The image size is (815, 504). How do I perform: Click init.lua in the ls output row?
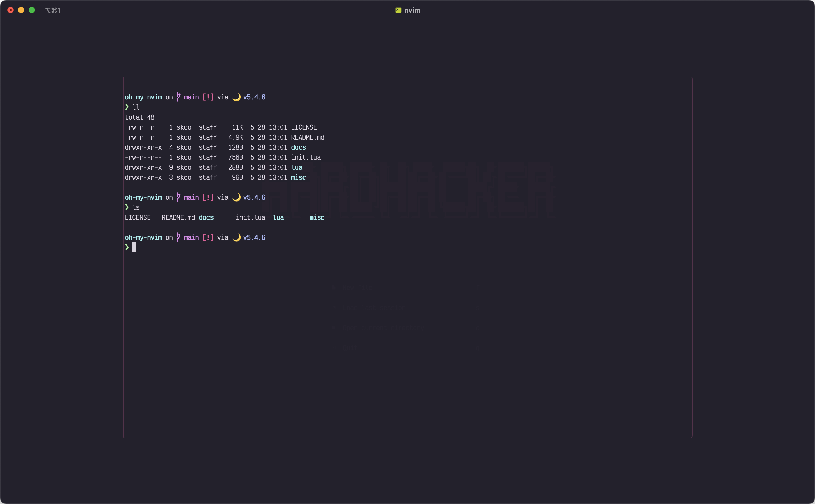250,218
